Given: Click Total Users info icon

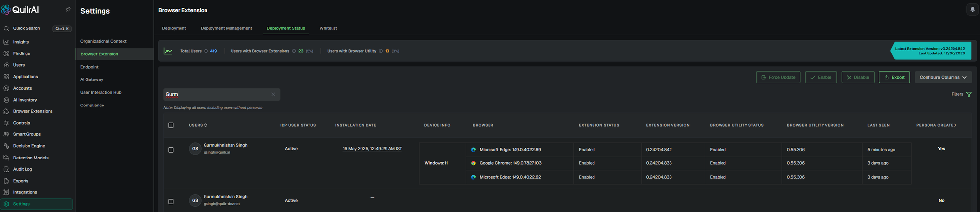Looking at the screenshot, I should tap(206, 51).
